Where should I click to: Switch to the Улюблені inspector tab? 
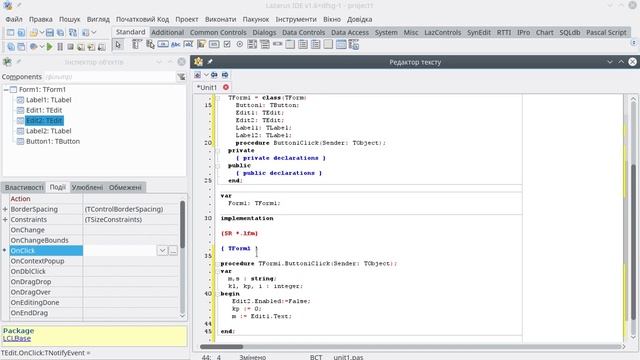click(x=87, y=187)
